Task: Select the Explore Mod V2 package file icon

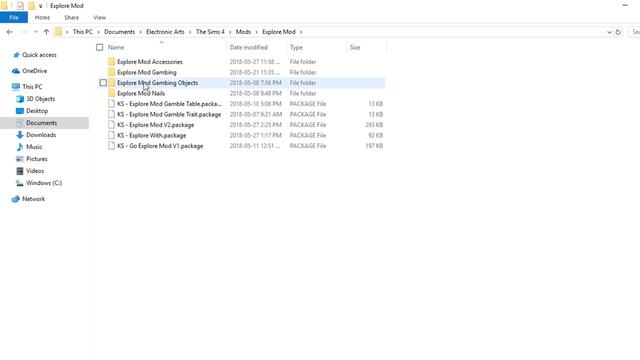Action: coord(111,125)
